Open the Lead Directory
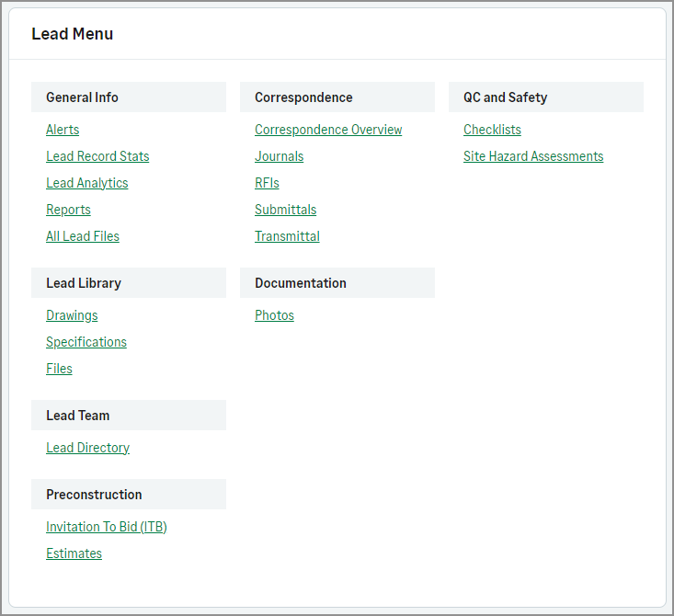 click(87, 448)
